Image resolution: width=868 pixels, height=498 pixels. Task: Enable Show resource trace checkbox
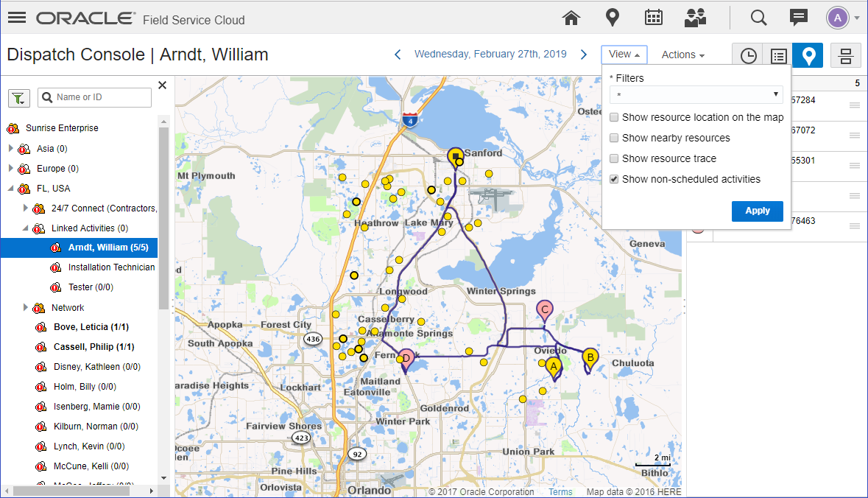pos(614,158)
